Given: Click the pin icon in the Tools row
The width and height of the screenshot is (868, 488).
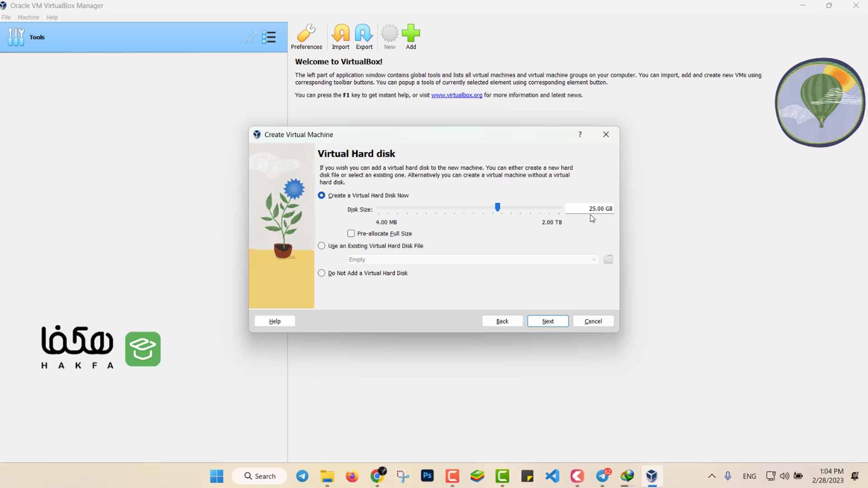Looking at the screenshot, I should pos(250,37).
